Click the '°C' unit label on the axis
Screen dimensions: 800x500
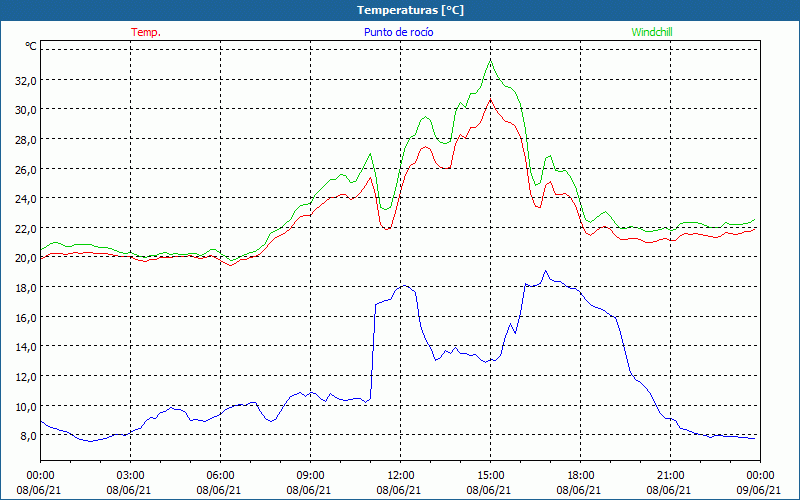(31, 46)
